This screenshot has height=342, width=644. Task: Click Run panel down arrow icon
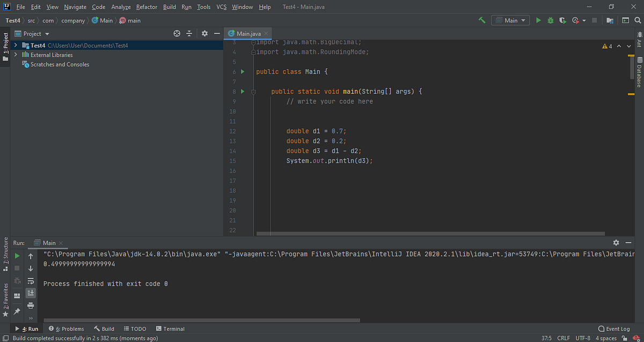pyautogui.click(x=31, y=268)
